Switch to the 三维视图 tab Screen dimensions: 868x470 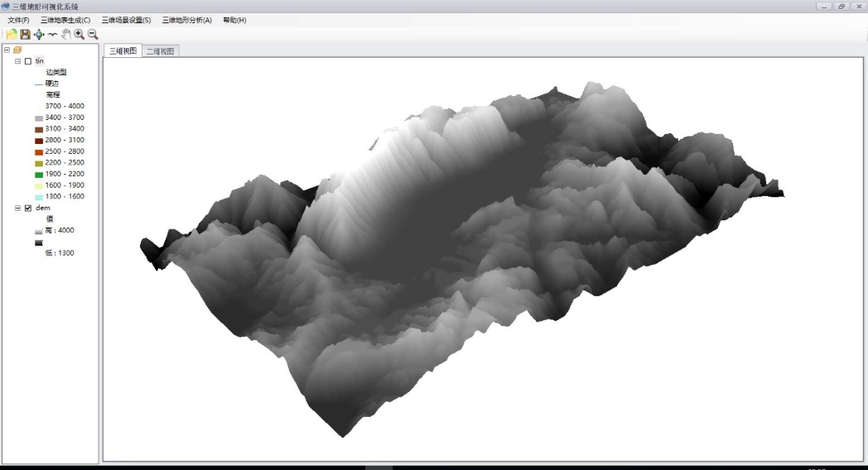[123, 50]
